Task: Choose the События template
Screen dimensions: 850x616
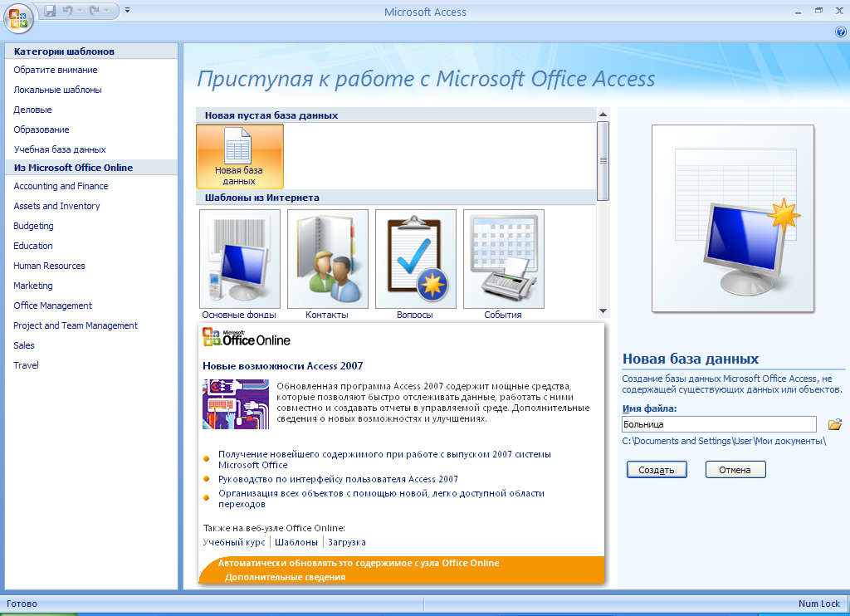Action: (504, 265)
